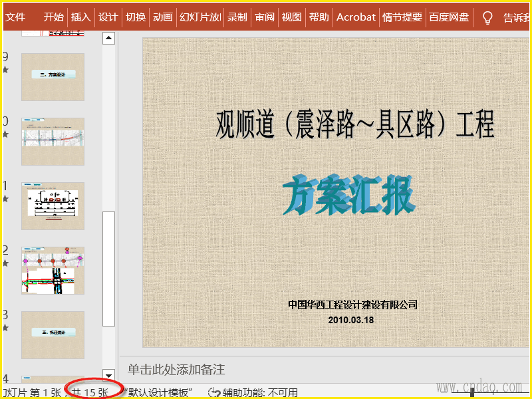Image resolution: width=532 pixels, height=399 pixels.
Task: Switch to the 视图 tab
Action: click(x=292, y=17)
